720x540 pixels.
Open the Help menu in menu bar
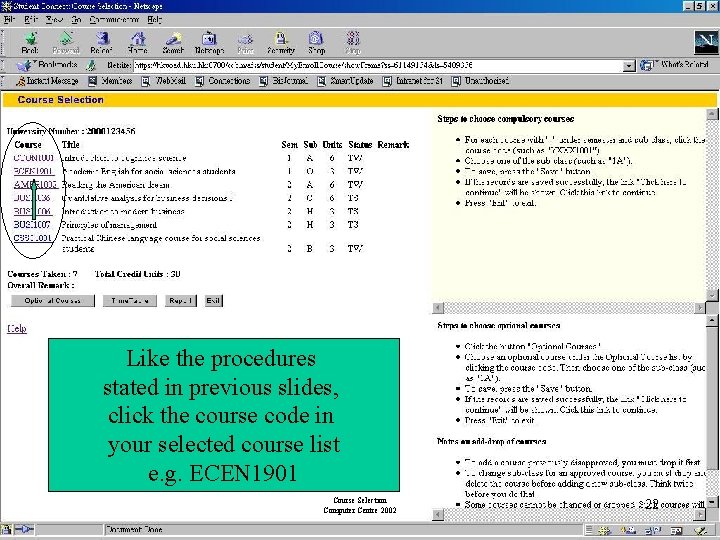(x=154, y=20)
